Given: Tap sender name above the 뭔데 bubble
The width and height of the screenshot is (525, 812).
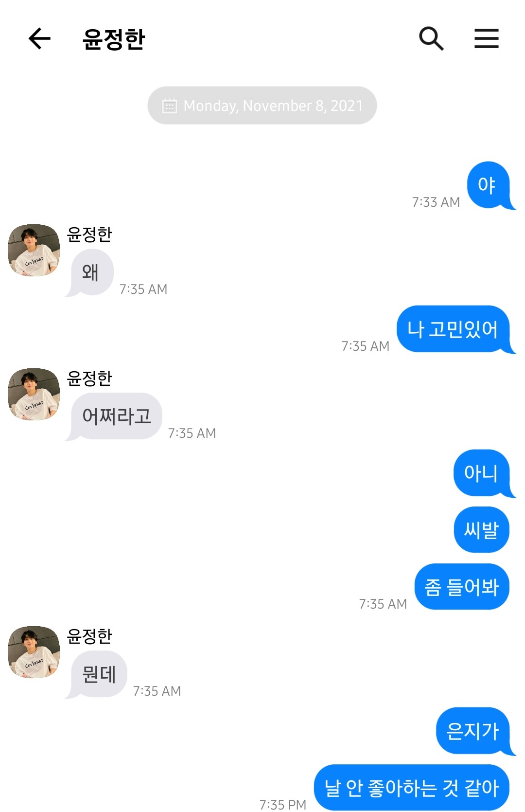Looking at the screenshot, I should click(89, 636).
